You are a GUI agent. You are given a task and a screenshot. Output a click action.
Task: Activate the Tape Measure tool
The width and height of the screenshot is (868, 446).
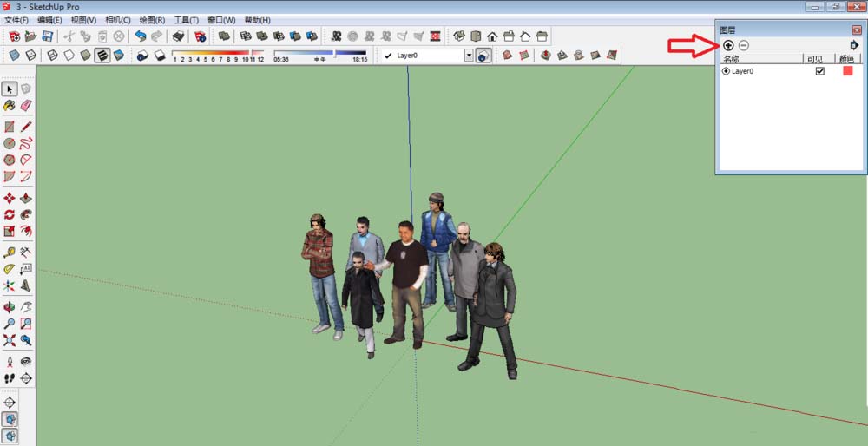10,253
